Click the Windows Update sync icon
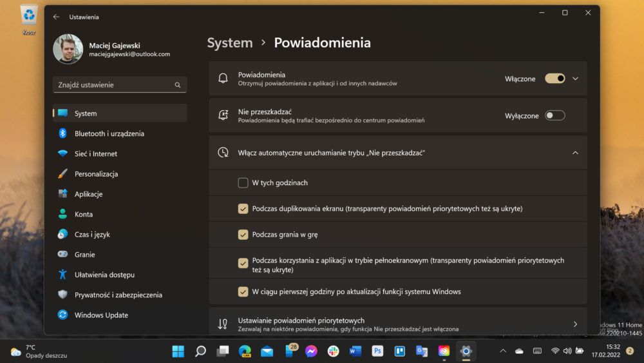Image resolution: width=644 pixels, height=363 pixels. 62,315
